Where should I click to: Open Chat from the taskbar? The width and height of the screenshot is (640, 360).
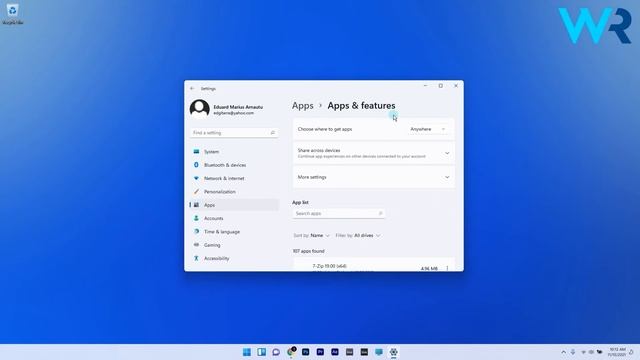pyautogui.click(x=276, y=352)
